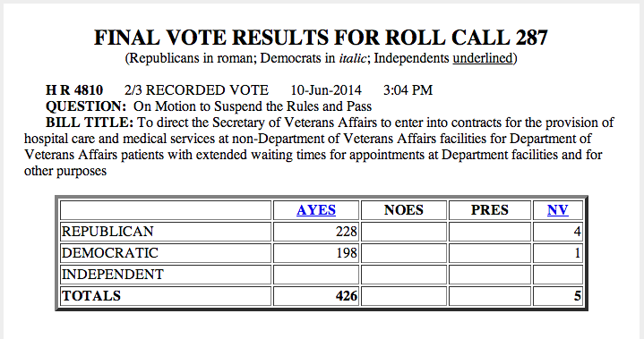Click the Republican AYES count 228
644x339 pixels.
tap(347, 232)
